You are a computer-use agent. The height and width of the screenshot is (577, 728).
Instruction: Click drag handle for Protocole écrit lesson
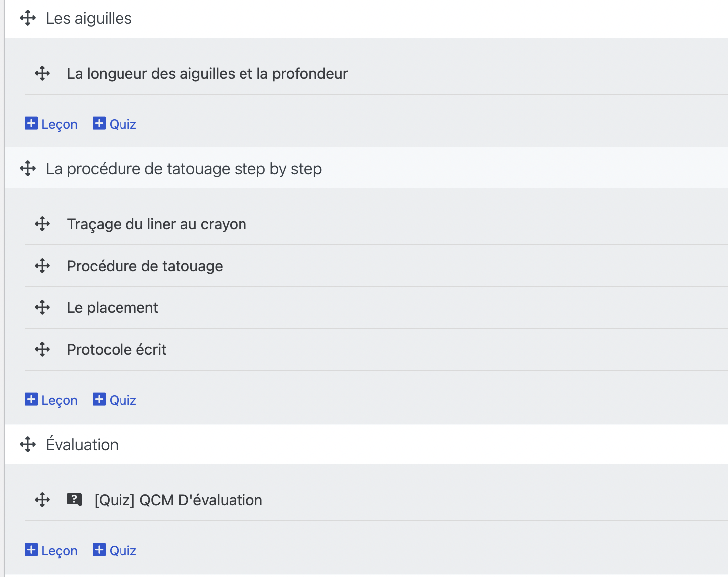[x=42, y=350]
